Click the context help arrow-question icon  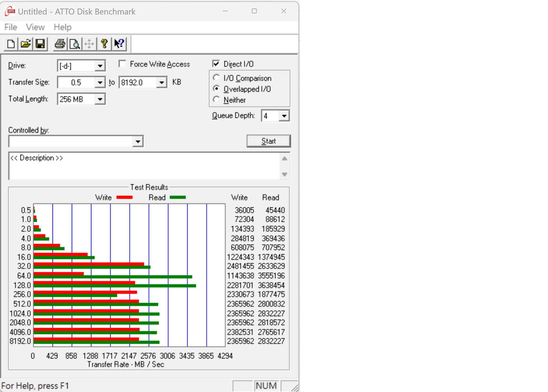click(119, 44)
